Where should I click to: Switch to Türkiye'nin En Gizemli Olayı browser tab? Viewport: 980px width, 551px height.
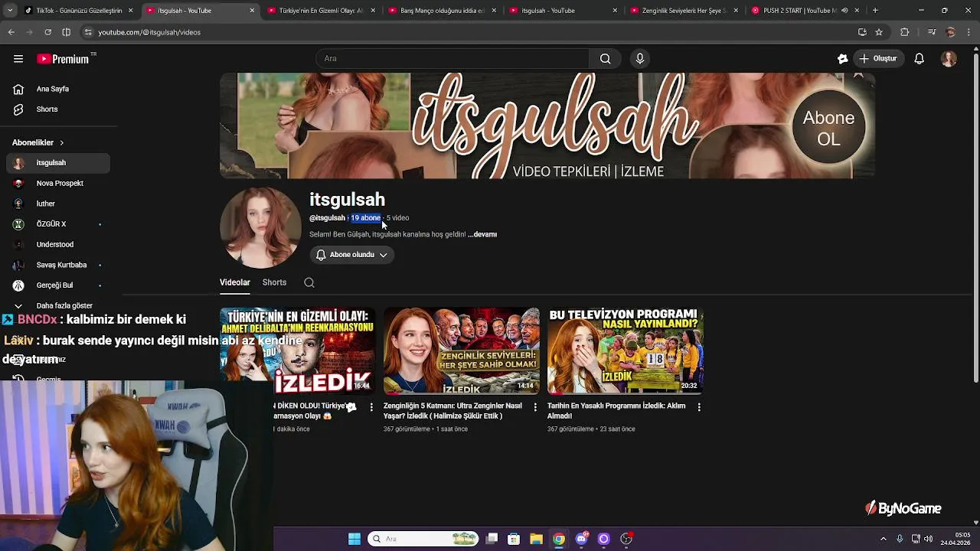tap(322, 11)
